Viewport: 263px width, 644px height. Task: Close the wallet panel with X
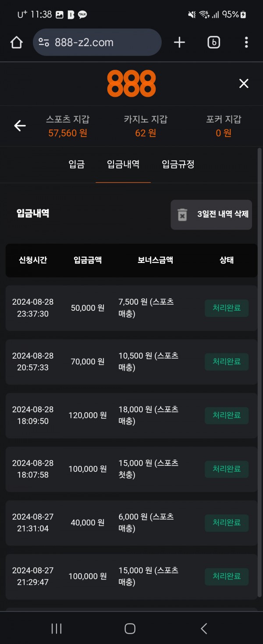tap(244, 83)
